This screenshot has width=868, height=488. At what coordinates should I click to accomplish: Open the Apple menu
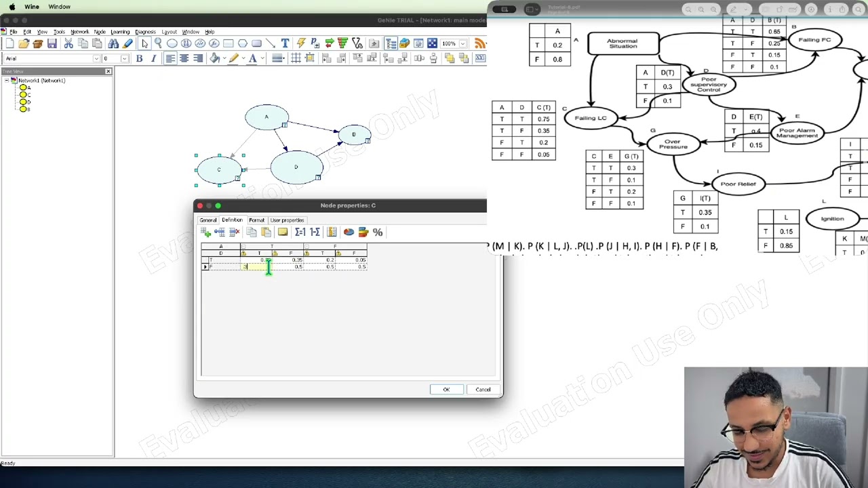12,7
